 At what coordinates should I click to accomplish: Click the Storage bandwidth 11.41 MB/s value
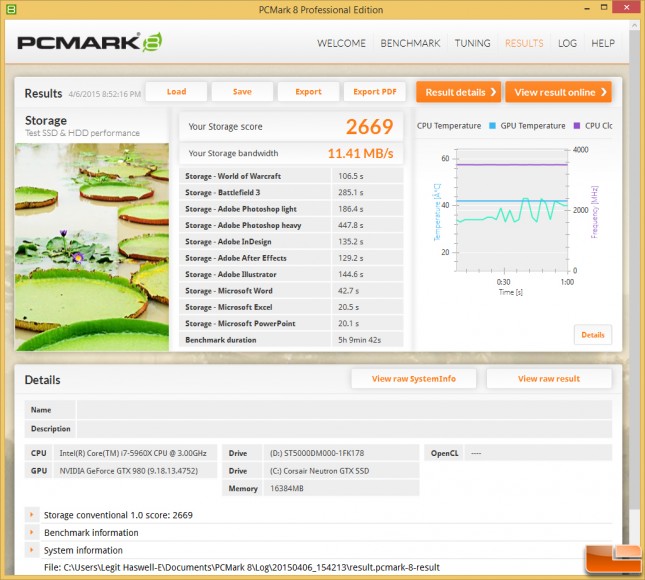pos(360,153)
